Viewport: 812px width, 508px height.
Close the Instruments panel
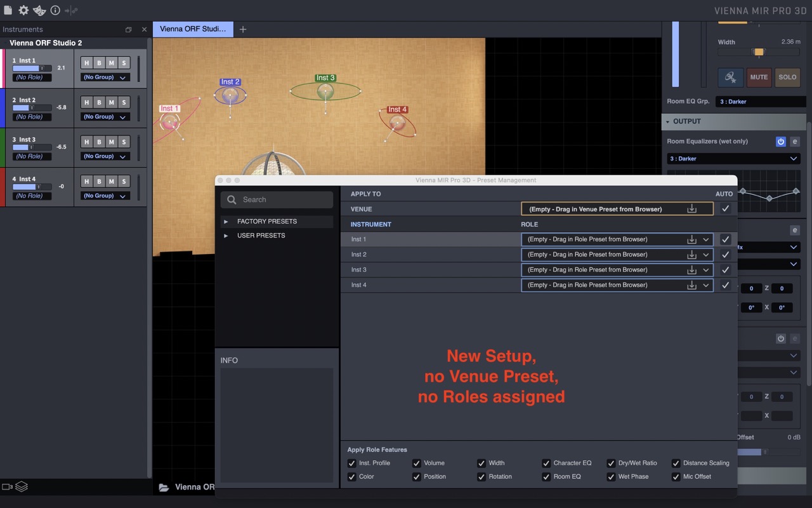144,30
